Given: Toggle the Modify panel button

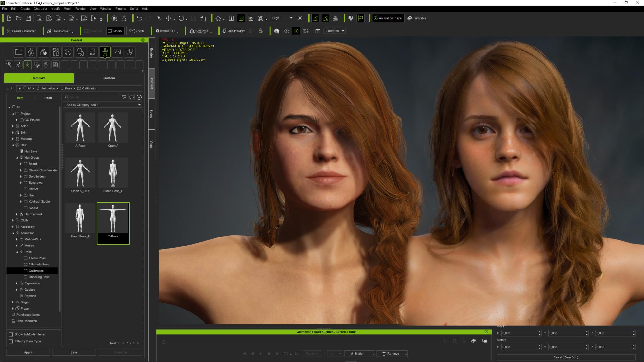Looking at the screenshot, I should [x=115, y=31].
